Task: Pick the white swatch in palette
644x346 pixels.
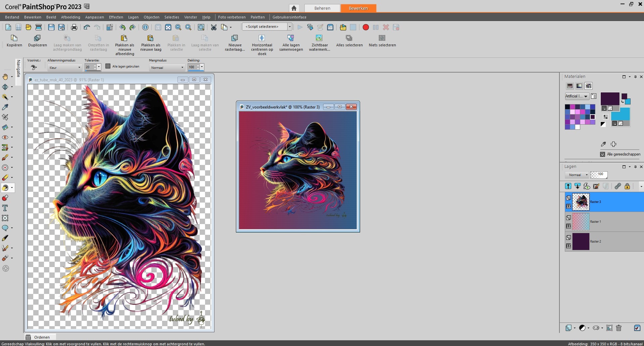Action: 578,127
